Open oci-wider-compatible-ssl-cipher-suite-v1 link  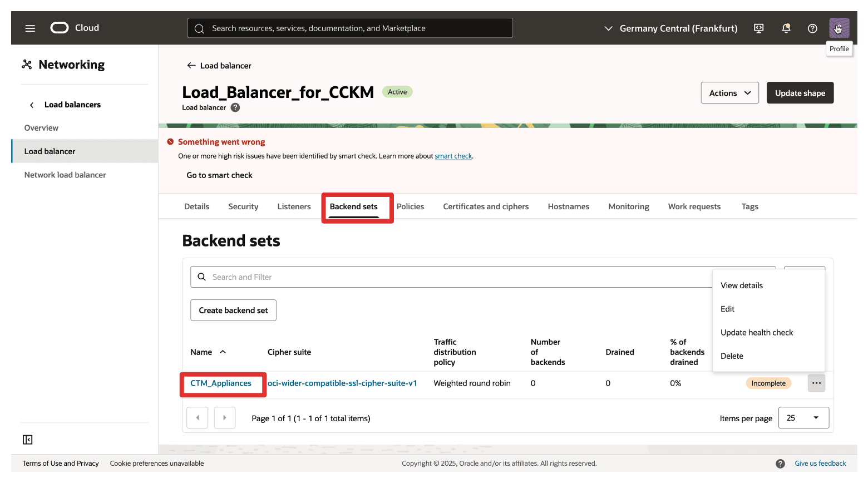pos(342,383)
